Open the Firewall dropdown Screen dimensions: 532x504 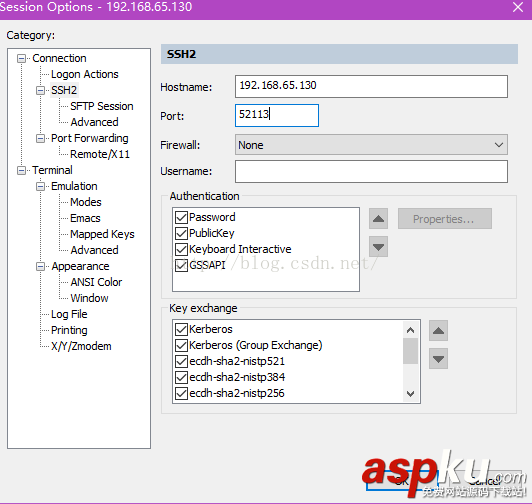tap(371, 145)
